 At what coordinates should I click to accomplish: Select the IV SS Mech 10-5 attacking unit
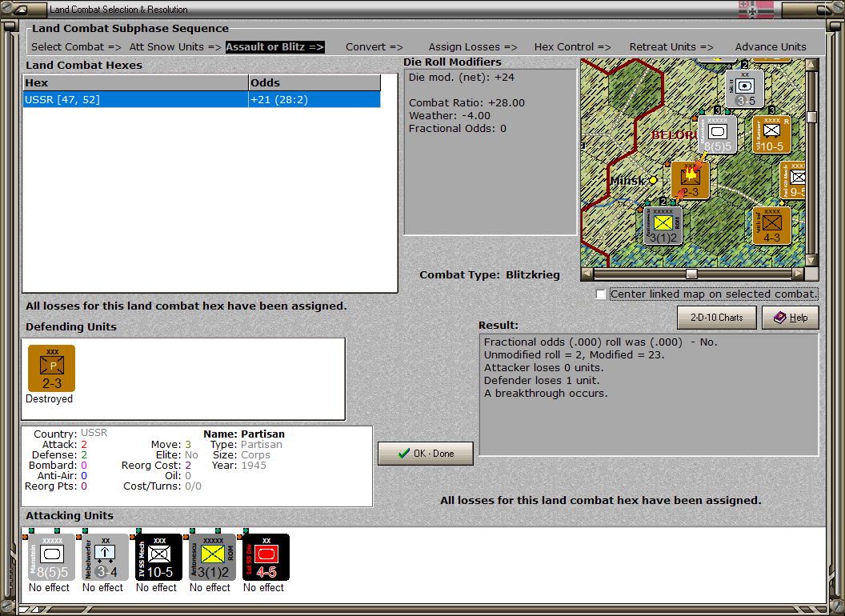click(x=158, y=558)
